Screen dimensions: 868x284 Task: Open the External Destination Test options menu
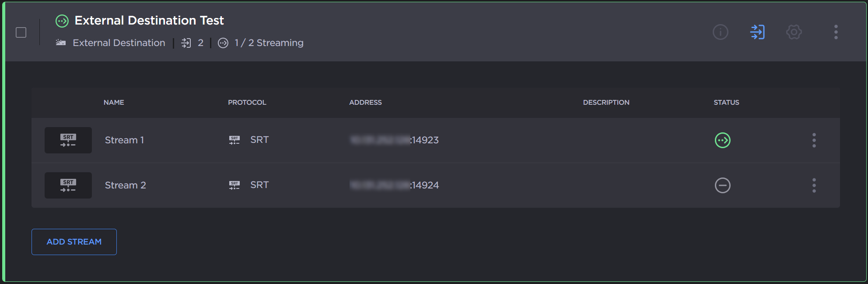(836, 32)
